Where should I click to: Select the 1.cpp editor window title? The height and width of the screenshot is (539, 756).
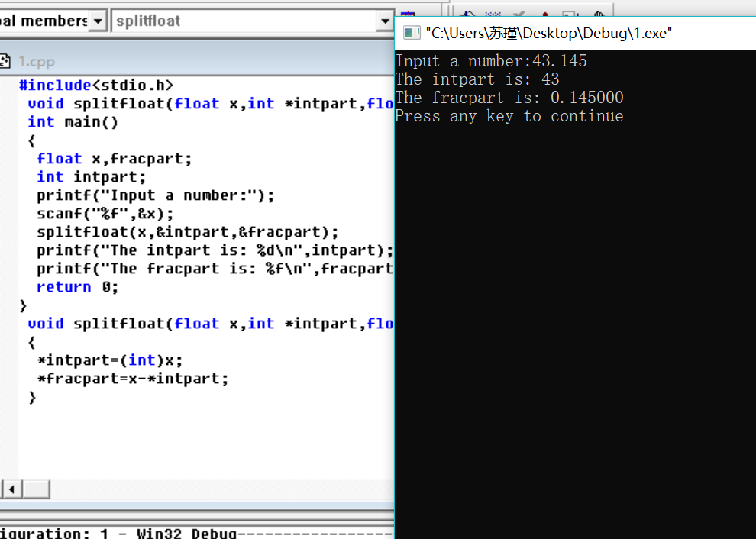point(37,62)
